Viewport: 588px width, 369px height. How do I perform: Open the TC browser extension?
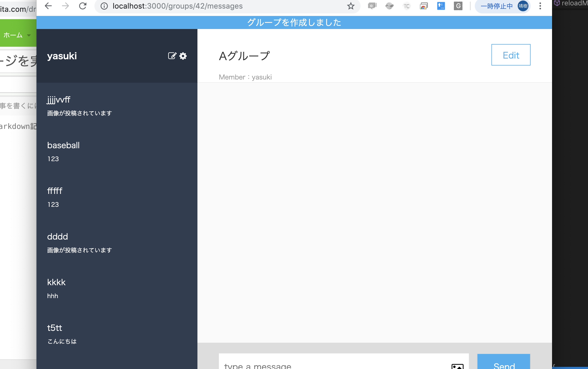407,6
